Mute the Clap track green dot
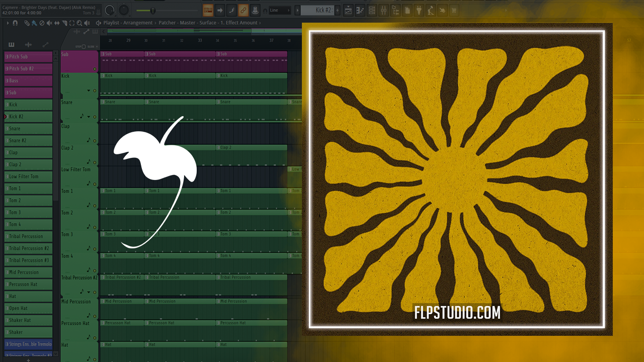Image resolution: width=644 pixels, height=362 pixels. pyautogui.click(x=95, y=141)
